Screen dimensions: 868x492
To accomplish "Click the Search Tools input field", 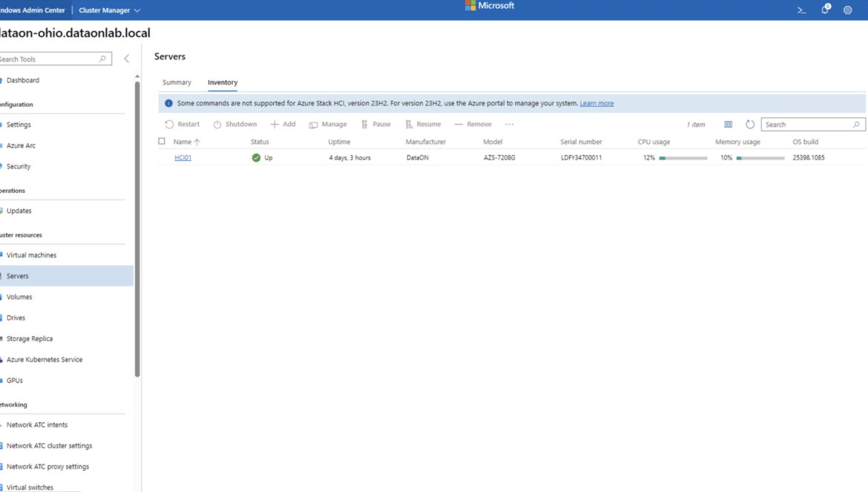I will point(54,59).
